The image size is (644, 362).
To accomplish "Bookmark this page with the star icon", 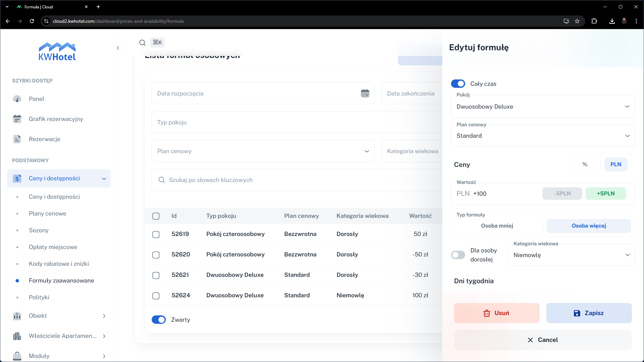I will click(x=577, y=21).
